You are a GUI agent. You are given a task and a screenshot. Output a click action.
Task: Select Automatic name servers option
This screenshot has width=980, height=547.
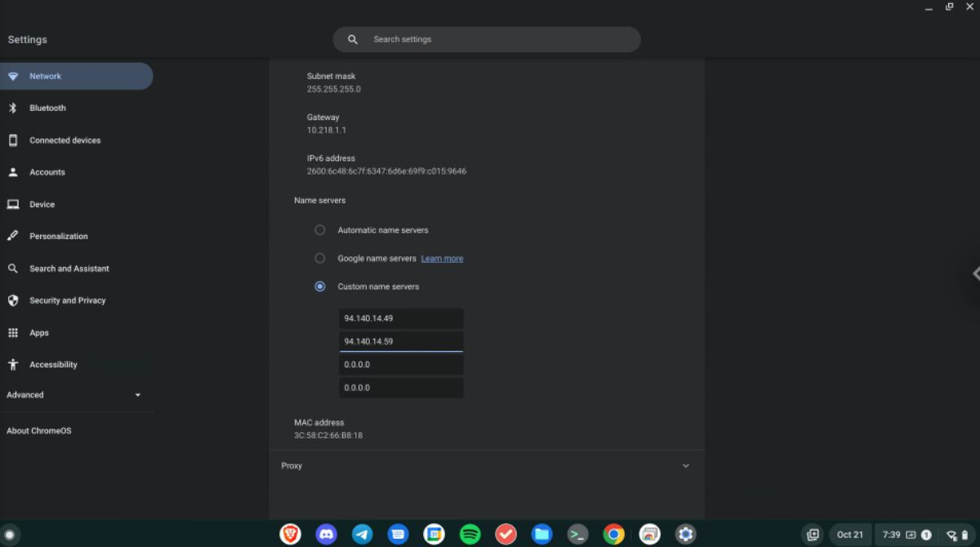pyautogui.click(x=320, y=230)
